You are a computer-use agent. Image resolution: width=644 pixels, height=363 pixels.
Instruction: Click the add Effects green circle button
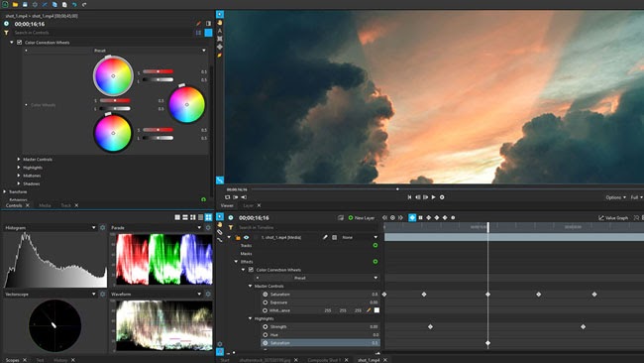[375, 262]
